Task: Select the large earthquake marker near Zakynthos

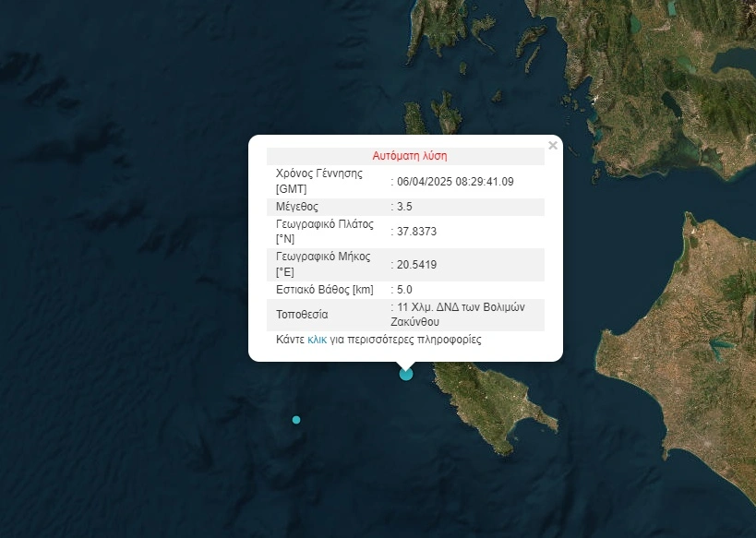Action: click(406, 374)
